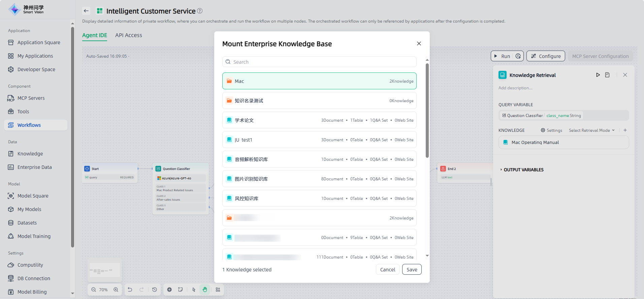Open the 知识名录测试 knowledge folder
This screenshot has height=299, width=644.
319,100
